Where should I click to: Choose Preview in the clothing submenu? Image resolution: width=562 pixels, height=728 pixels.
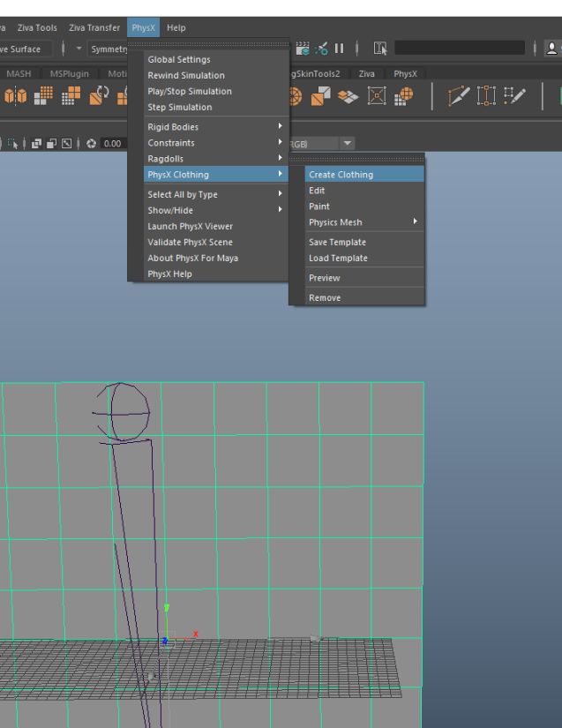click(x=364, y=278)
